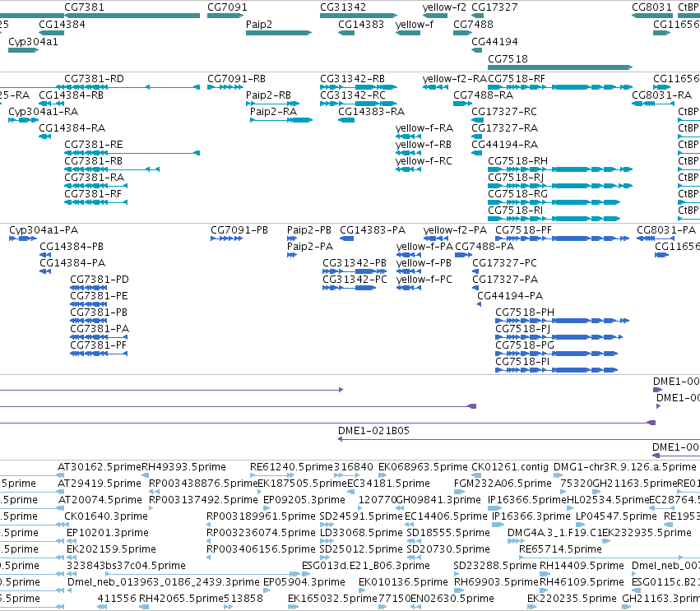Select EST AT30162.5prime
This screenshot has width=700, height=611.
click(100, 467)
